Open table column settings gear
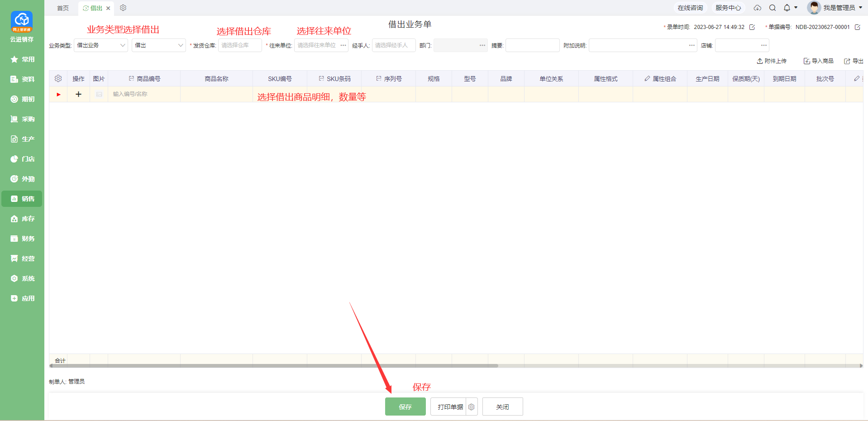Image resolution: width=868 pixels, height=421 pixels. (x=58, y=79)
